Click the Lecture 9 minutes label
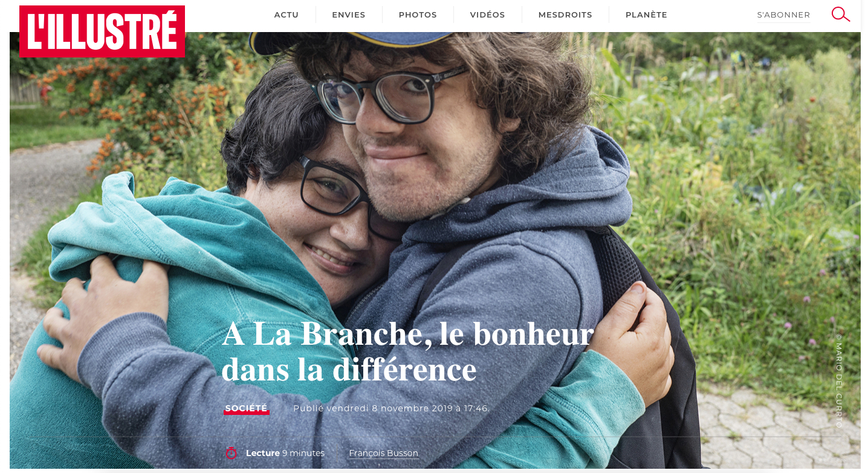 [x=285, y=453]
